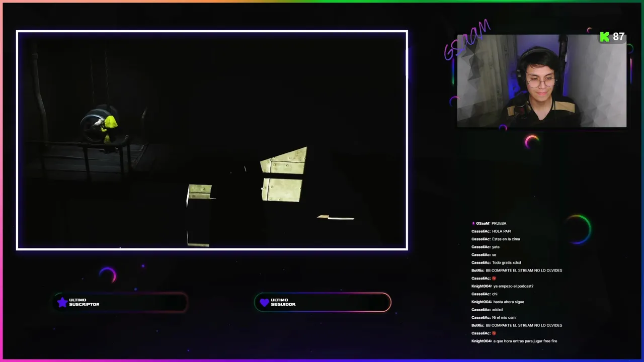
Task: Select the message 'hasta ahora sigue'
Action: point(509,302)
